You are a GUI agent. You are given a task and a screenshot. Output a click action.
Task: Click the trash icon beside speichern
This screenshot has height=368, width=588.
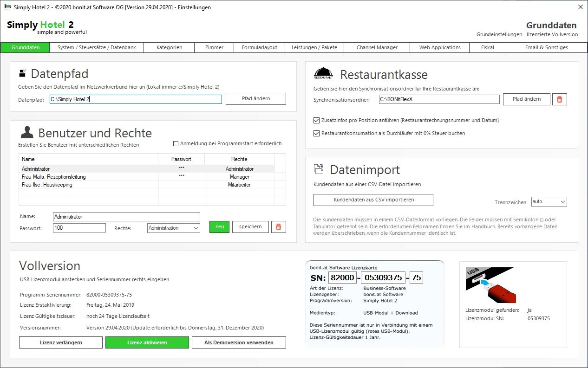click(279, 227)
